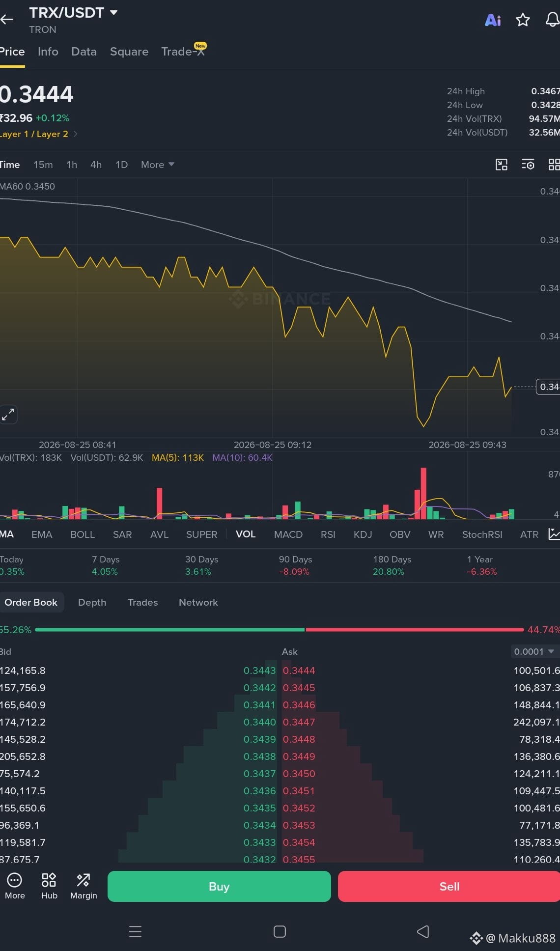Viewport: 560px width, 951px height.
Task: Go back with the top-left arrow
Action: 6,20
